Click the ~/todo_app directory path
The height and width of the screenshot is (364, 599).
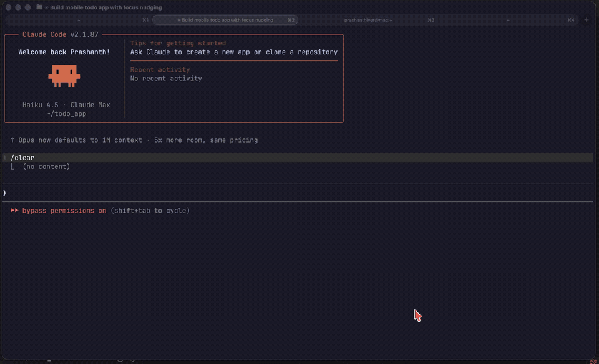click(66, 113)
